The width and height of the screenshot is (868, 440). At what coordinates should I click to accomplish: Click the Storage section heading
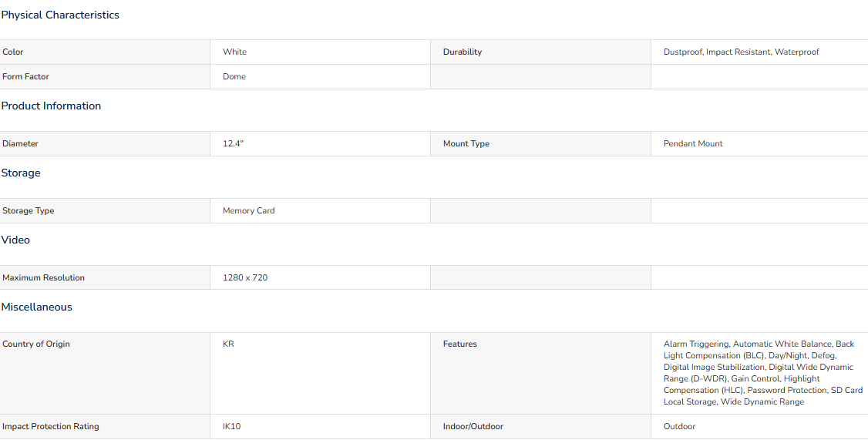click(x=21, y=173)
